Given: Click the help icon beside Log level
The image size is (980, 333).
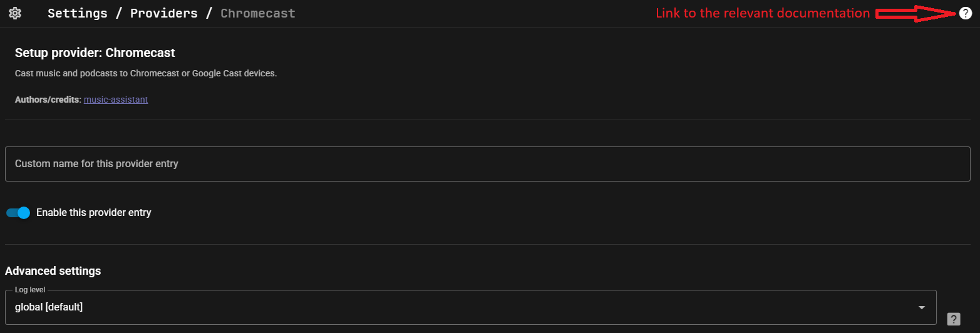Looking at the screenshot, I should click(x=953, y=319).
